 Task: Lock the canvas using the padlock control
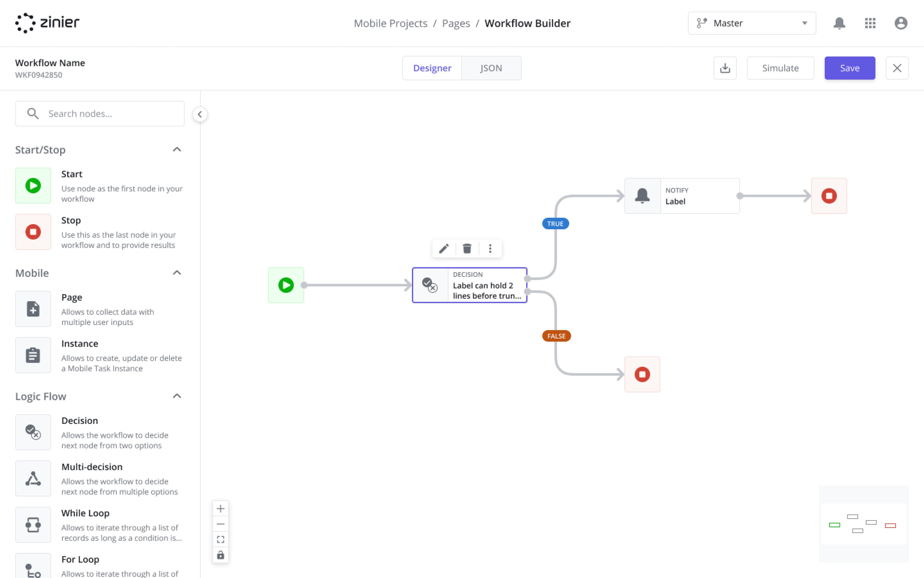click(x=221, y=555)
